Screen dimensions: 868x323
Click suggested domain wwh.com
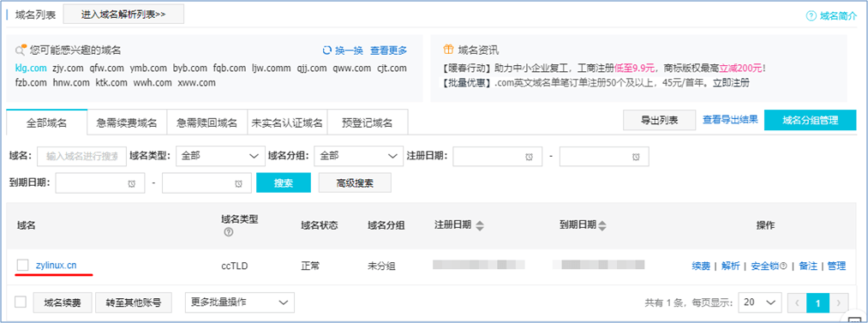point(153,83)
